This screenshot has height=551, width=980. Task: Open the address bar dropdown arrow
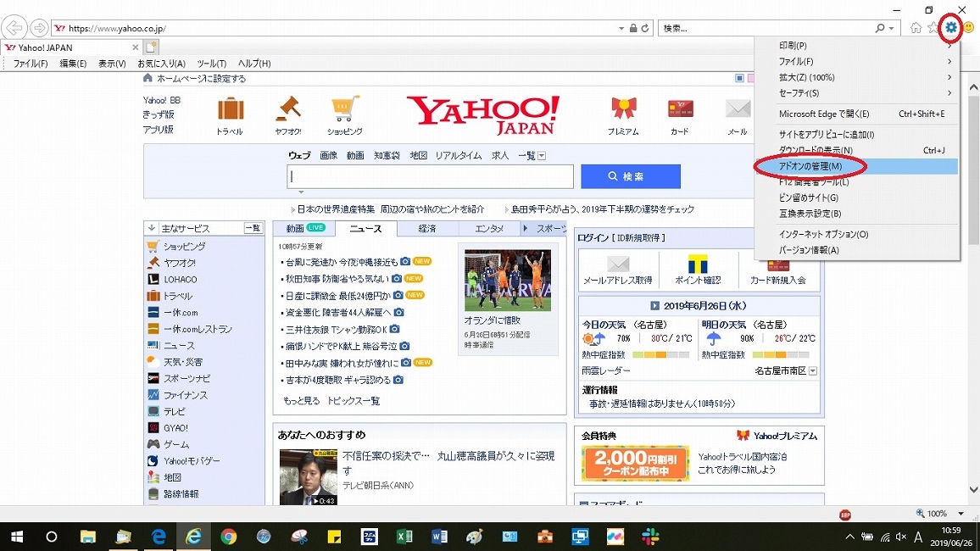click(x=621, y=28)
